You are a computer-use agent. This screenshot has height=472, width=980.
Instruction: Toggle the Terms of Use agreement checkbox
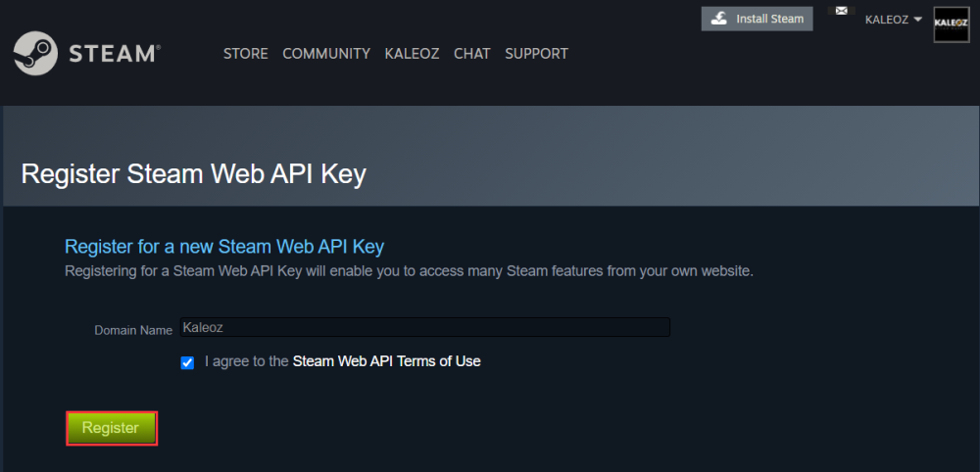(x=187, y=362)
